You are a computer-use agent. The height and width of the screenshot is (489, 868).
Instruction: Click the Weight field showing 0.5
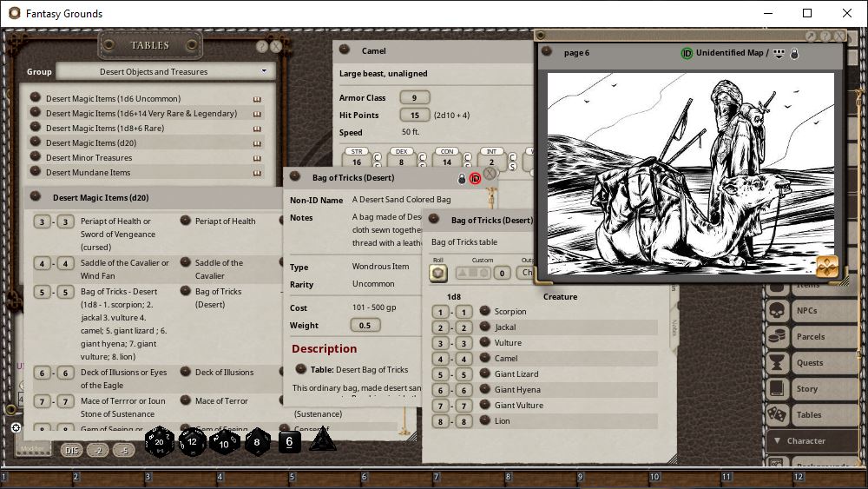tap(365, 325)
